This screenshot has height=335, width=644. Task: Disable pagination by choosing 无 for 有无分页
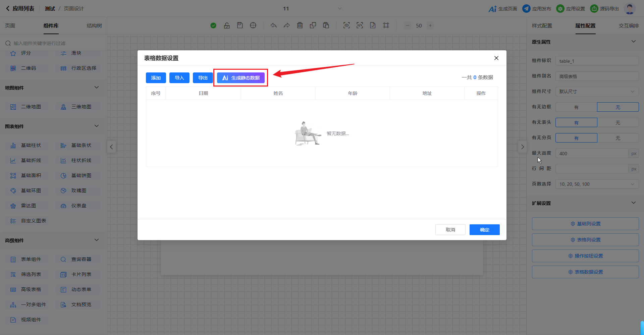tap(618, 138)
